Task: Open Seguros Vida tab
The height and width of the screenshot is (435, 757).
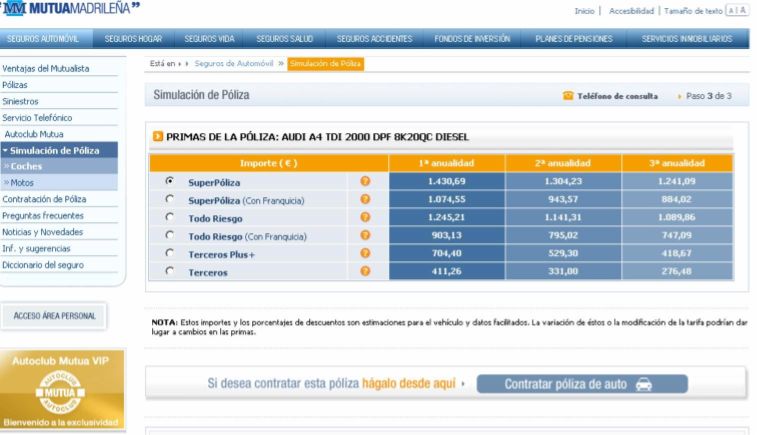Action: coord(210,39)
